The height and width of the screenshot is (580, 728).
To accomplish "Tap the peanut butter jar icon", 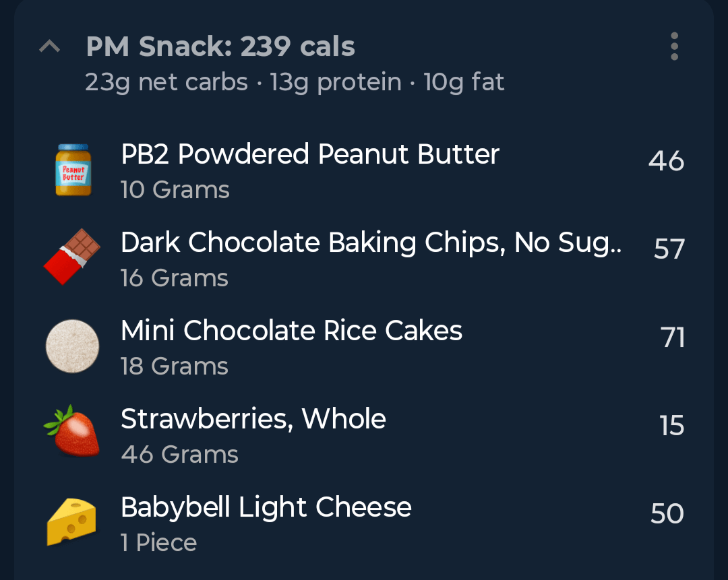I will tap(73, 170).
